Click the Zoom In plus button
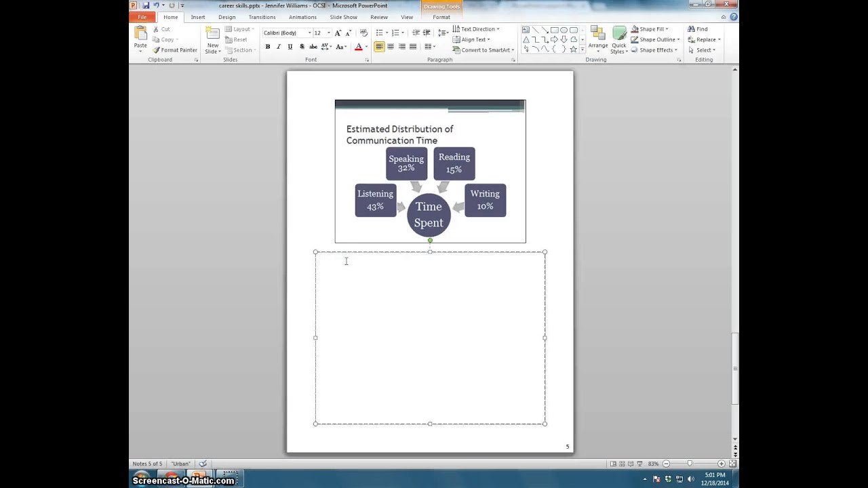The image size is (868, 488). pyautogui.click(x=721, y=464)
